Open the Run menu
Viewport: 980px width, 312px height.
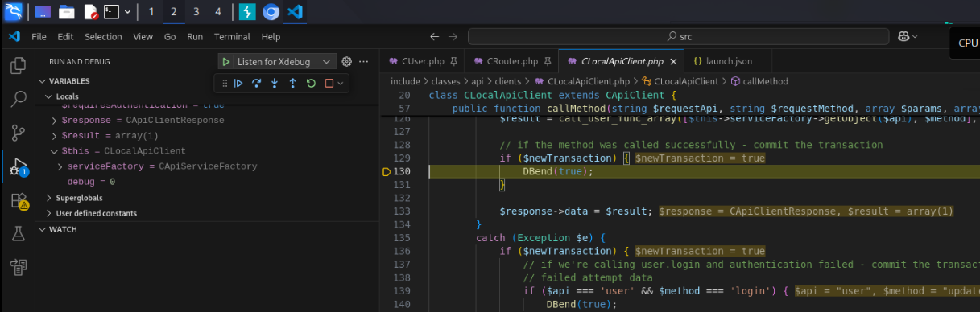click(x=195, y=37)
